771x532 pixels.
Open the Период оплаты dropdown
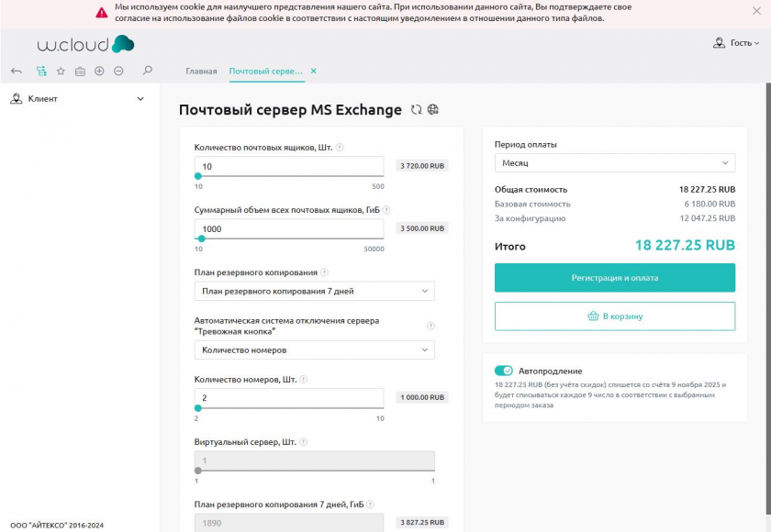click(x=615, y=162)
